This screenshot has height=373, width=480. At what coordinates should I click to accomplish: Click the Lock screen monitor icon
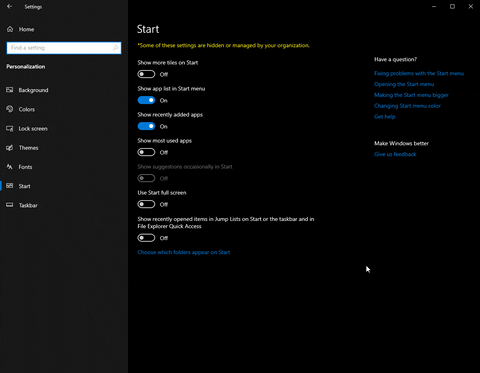click(10, 128)
